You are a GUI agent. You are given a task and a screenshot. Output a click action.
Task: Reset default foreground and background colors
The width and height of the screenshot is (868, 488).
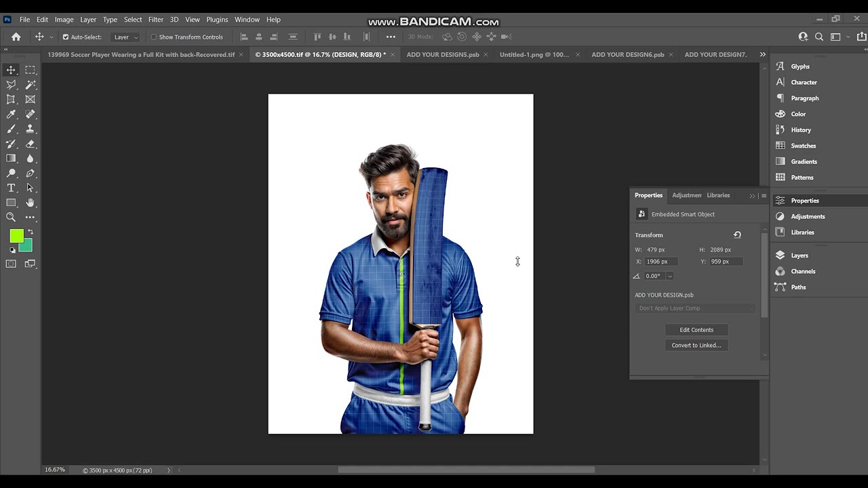point(12,250)
